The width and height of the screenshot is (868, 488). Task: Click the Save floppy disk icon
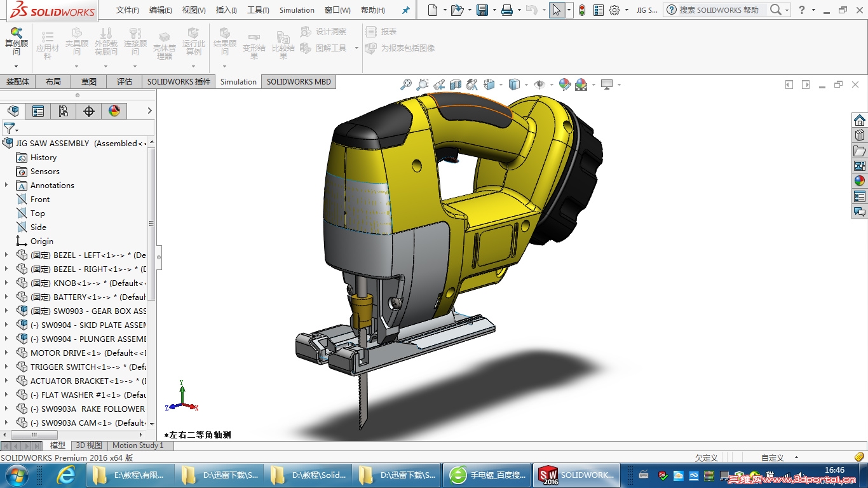tap(482, 10)
